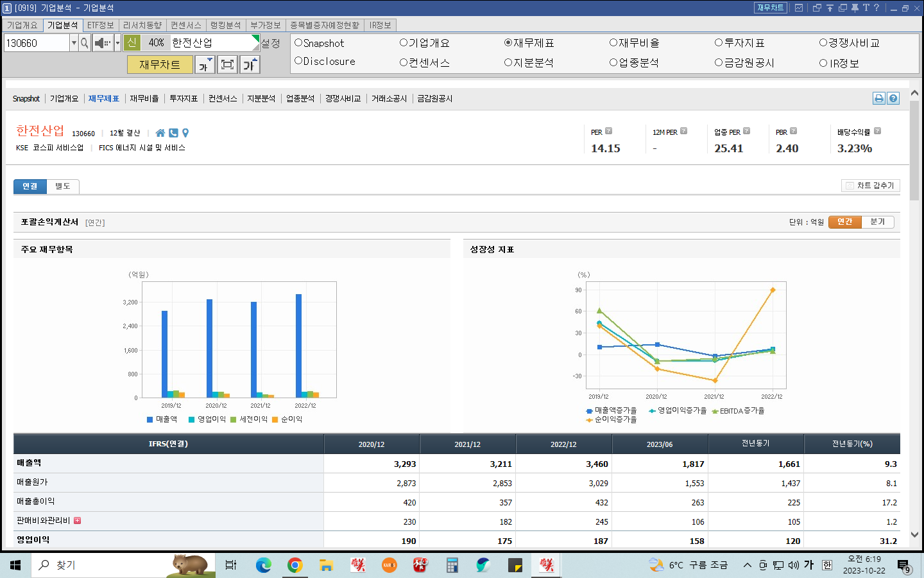Click the vertical scrollbar down arrow

(x=914, y=534)
